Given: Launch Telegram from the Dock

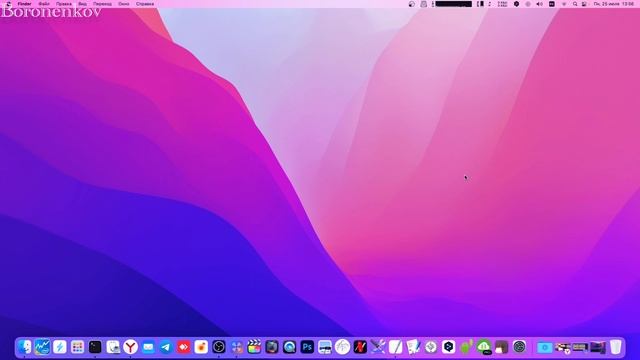Looking at the screenshot, I should click(x=166, y=347).
